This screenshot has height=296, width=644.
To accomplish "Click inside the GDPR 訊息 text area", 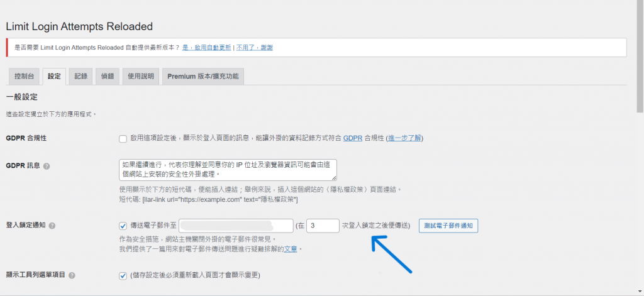I will tap(228, 170).
